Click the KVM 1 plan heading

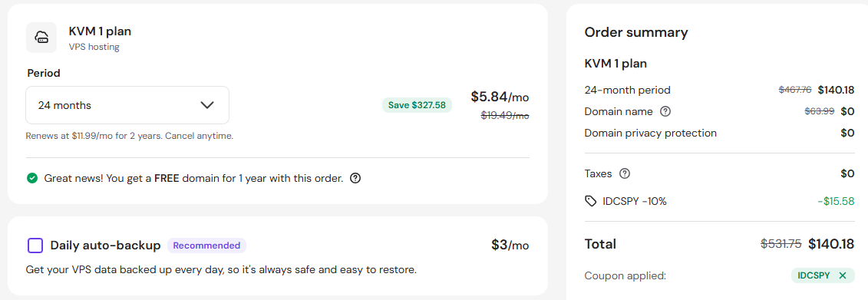pyautogui.click(x=101, y=31)
